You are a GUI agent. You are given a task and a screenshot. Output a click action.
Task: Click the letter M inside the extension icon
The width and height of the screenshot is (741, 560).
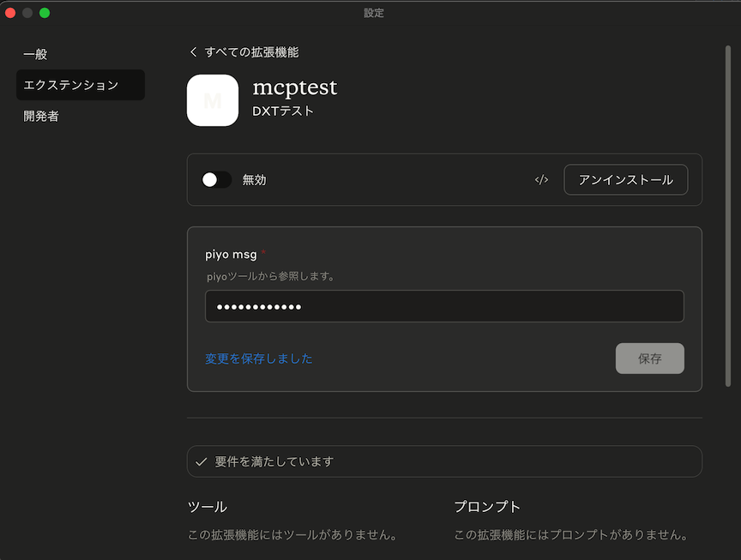(212, 100)
